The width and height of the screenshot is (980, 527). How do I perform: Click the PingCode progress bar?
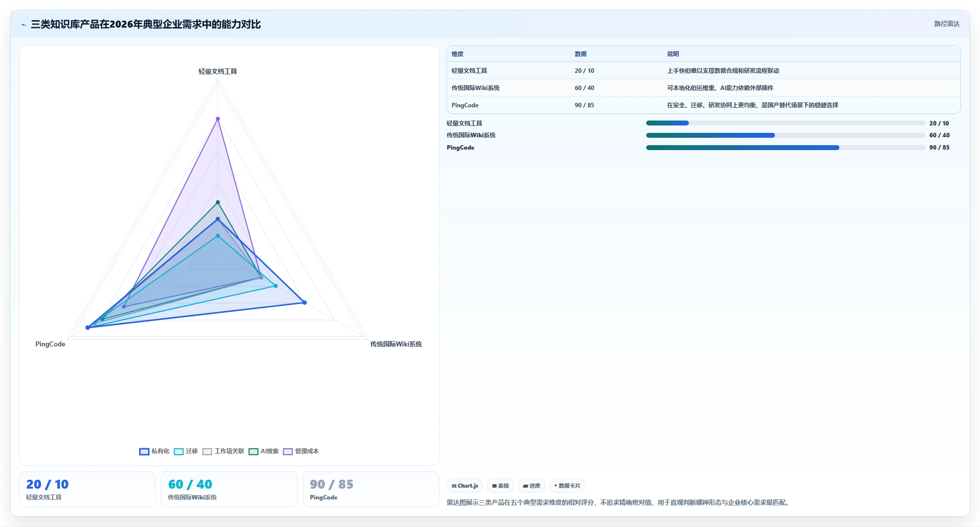(785, 148)
